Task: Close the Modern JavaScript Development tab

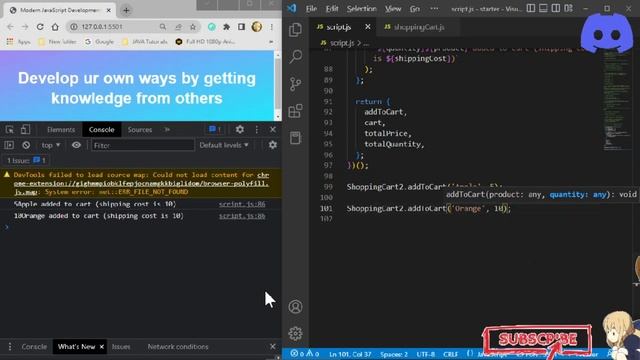Action: pyautogui.click(x=109, y=11)
